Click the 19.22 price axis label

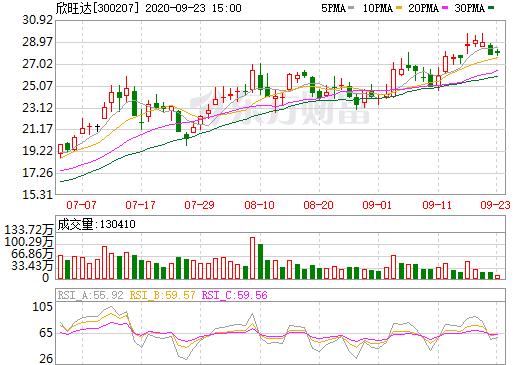click(38, 151)
